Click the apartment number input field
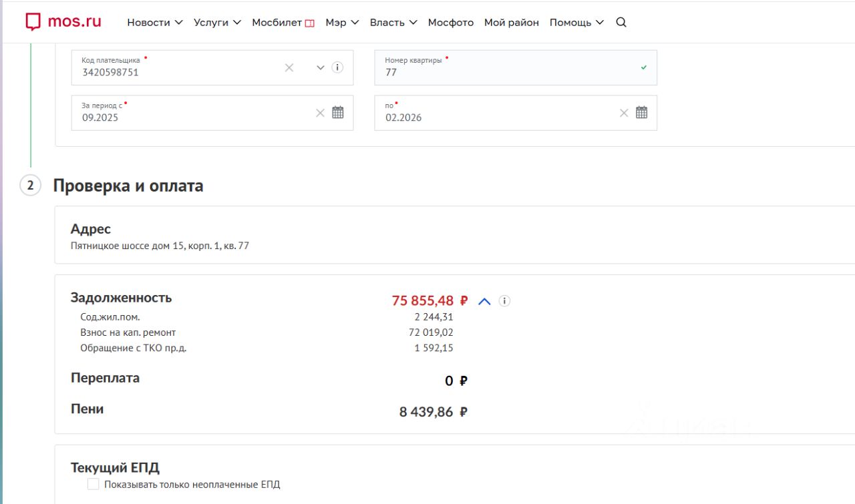The height and width of the screenshot is (504, 855). coord(508,72)
